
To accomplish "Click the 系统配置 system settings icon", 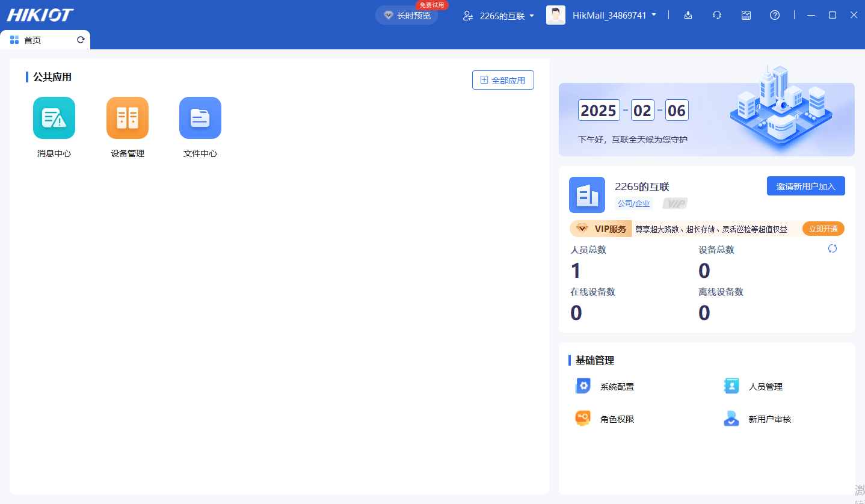I will pyautogui.click(x=583, y=386).
